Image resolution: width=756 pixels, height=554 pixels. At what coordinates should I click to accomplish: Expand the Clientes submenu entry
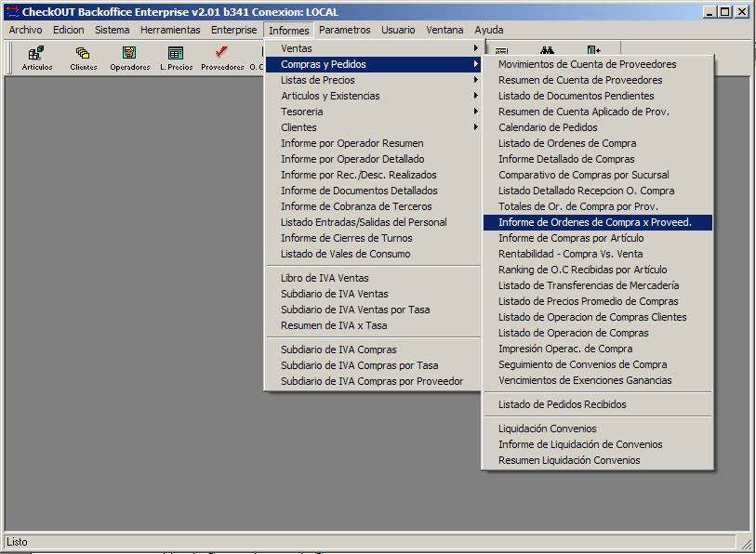point(373,127)
